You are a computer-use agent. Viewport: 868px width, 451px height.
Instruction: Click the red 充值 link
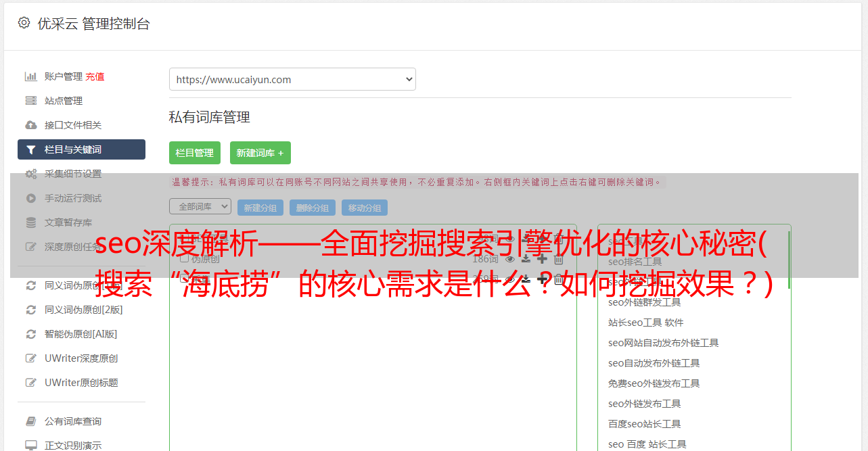95,76
